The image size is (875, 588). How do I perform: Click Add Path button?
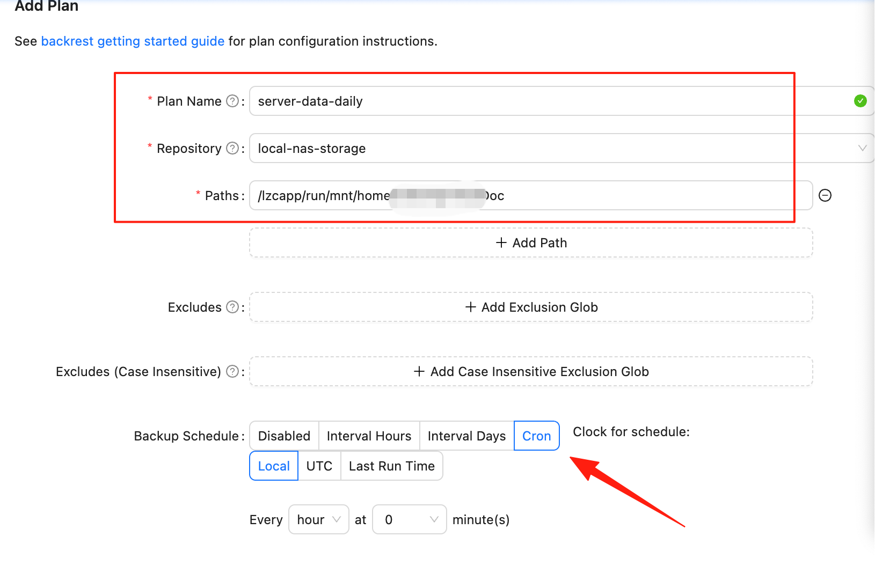point(531,242)
